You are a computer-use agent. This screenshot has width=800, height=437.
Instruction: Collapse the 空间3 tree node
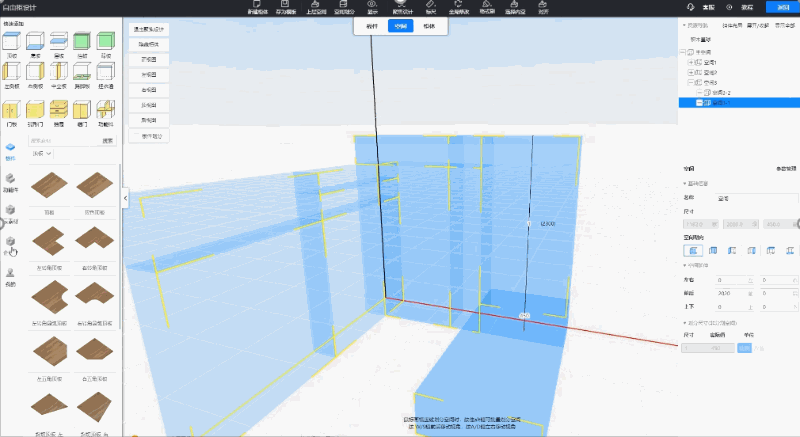point(692,82)
